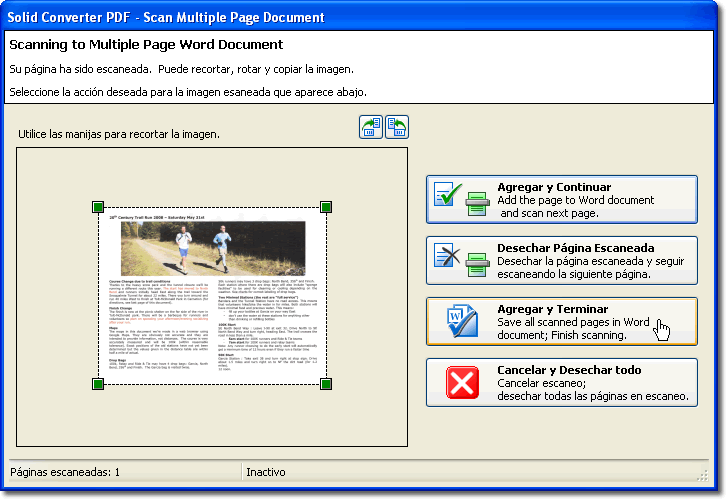Click the red X cancel icon
This screenshot has width=728, height=501.
pyautogui.click(x=462, y=382)
